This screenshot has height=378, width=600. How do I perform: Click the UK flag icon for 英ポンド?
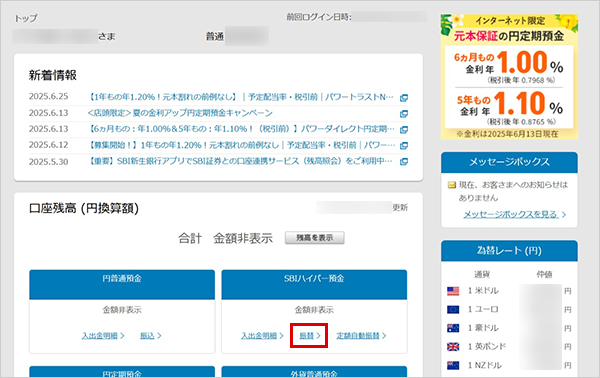coord(453,347)
